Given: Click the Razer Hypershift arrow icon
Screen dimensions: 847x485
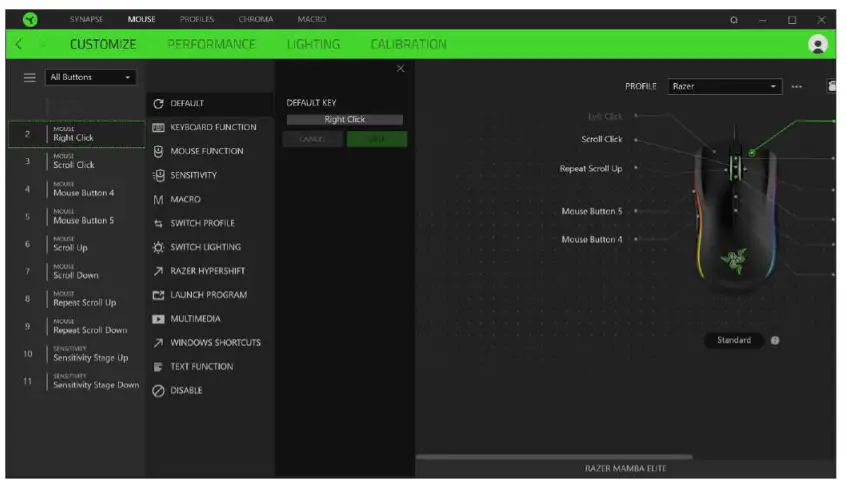Looking at the screenshot, I should (158, 271).
